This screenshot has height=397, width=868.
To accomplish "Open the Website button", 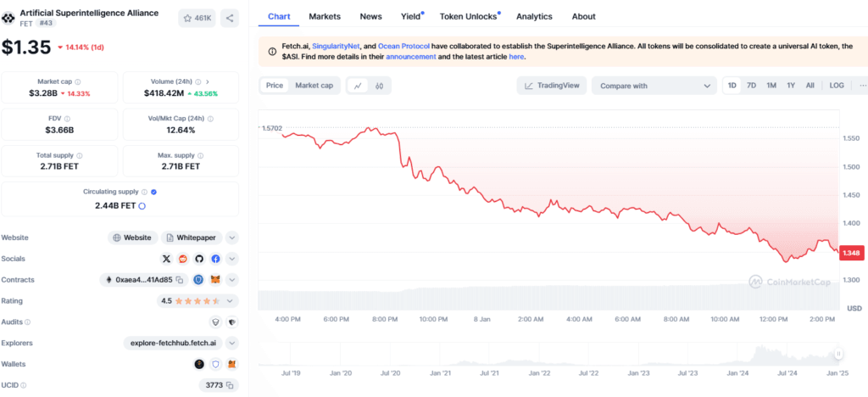I will click(133, 238).
